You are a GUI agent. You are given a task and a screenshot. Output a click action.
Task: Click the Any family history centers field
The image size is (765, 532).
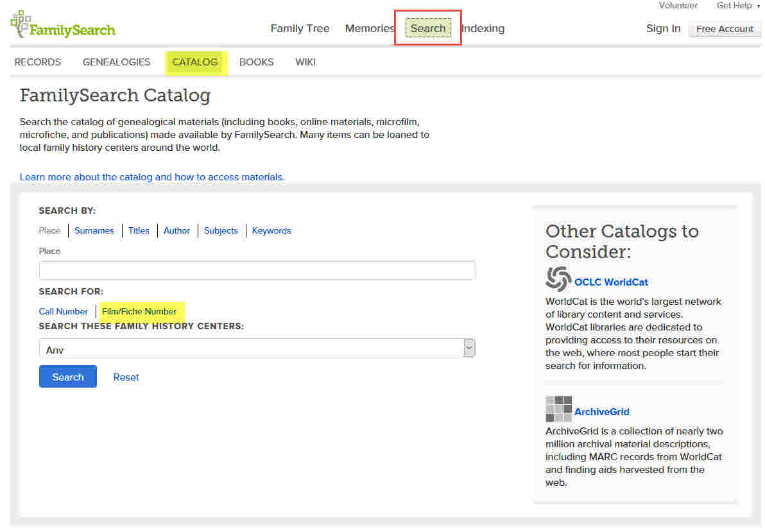257,348
